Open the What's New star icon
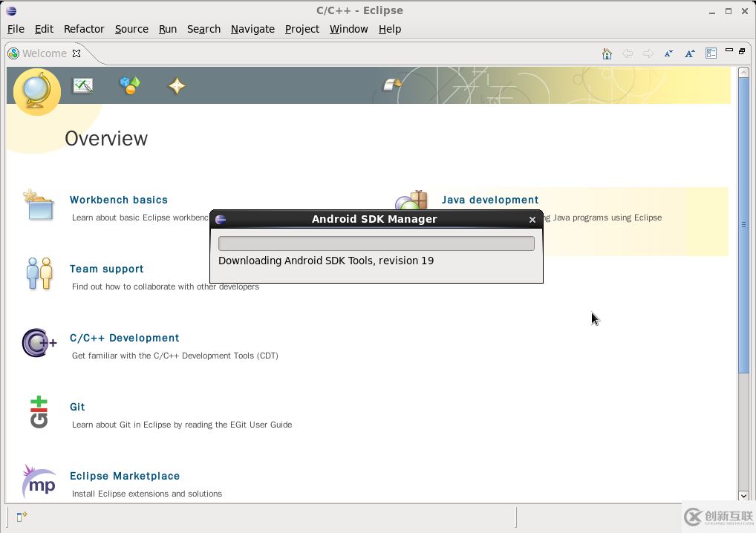This screenshot has height=533, width=756. click(177, 86)
